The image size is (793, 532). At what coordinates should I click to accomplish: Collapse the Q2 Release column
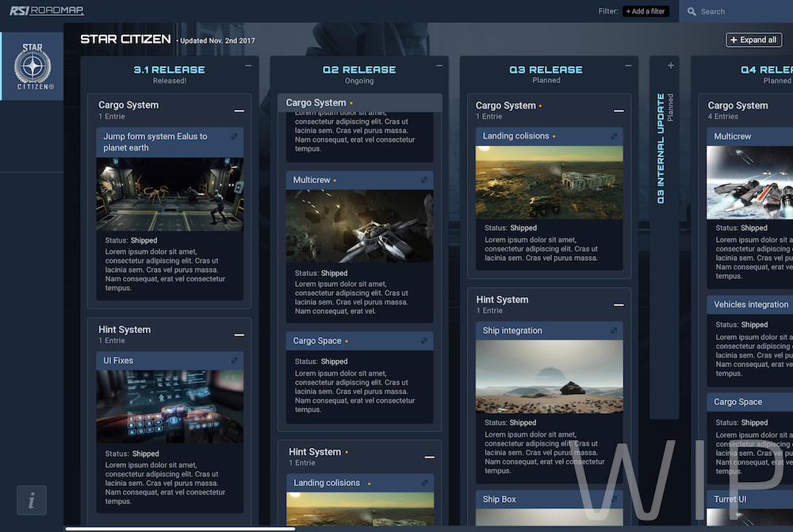pyautogui.click(x=439, y=66)
